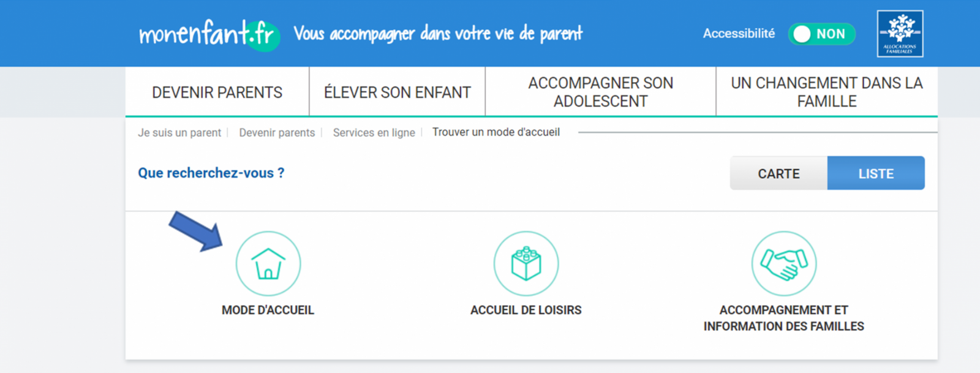Go to Je suis un parent breadcrumb

point(179,133)
